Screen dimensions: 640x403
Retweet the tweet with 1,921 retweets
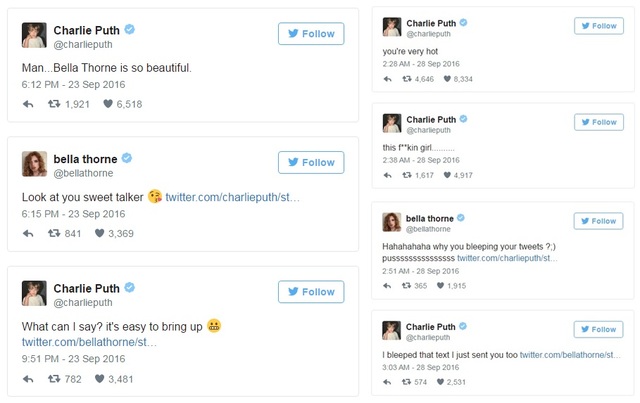(54, 104)
